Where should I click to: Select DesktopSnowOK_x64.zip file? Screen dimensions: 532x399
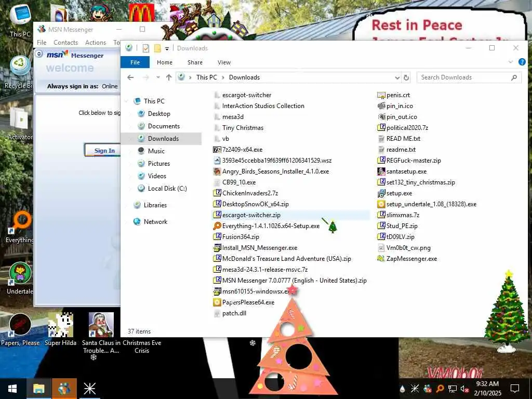click(x=251, y=204)
